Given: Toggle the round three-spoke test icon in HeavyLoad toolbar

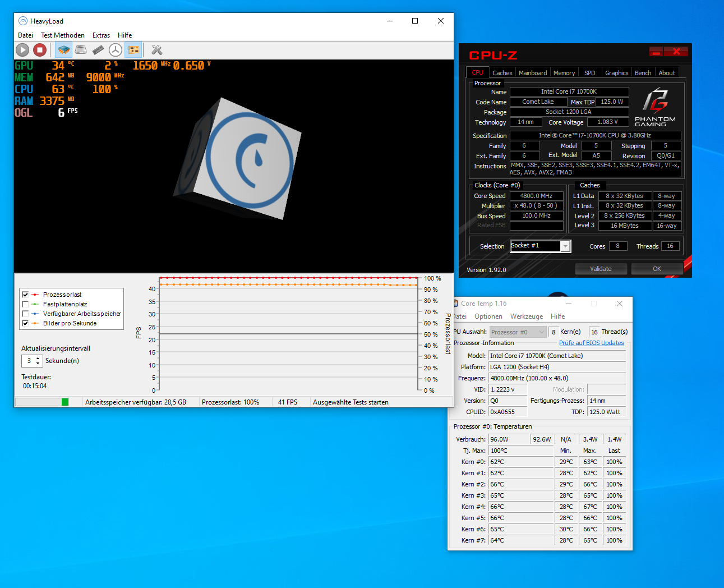Looking at the screenshot, I should click(116, 50).
